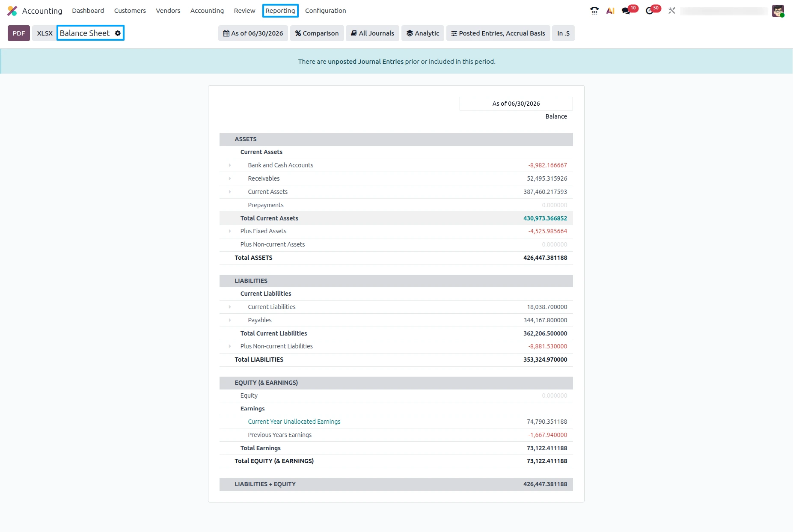Click the Total Earnings row label
793x532 pixels.
pyautogui.click(x=260, y=448)
